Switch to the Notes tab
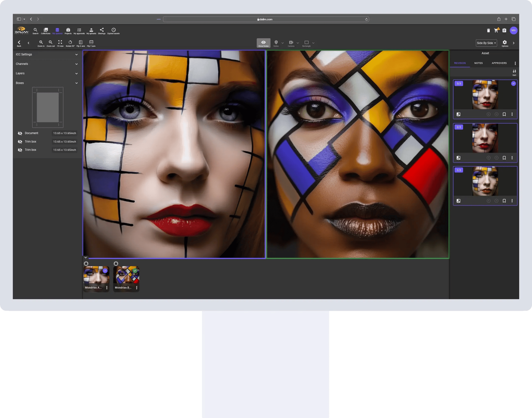Screen dimensions: 532x418 (478, 63)
